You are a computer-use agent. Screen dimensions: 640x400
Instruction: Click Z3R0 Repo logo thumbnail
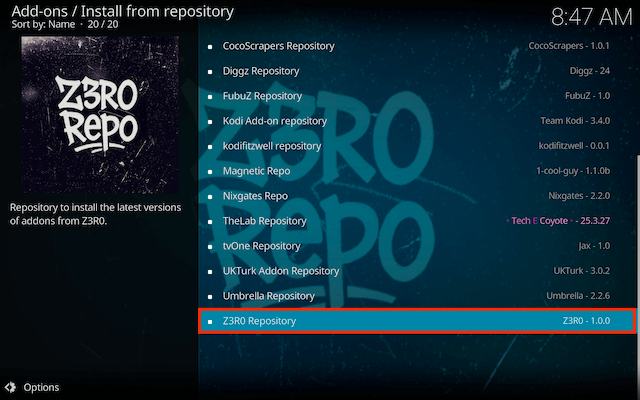[x=100, y=115]
